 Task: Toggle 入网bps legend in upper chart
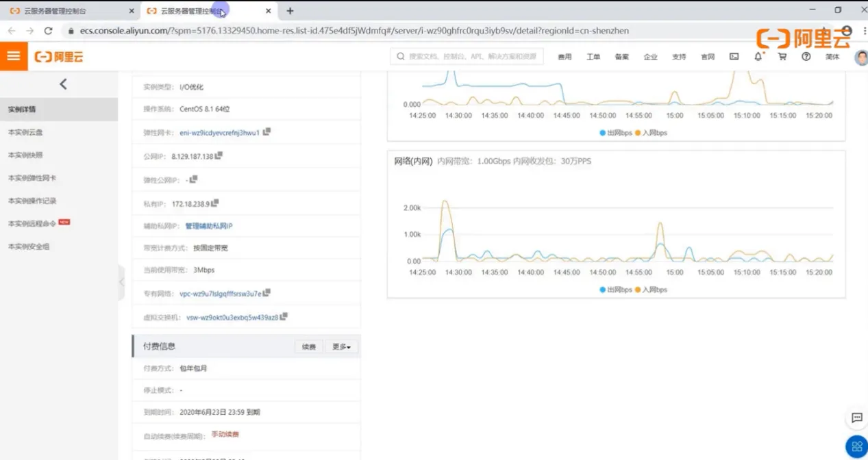651,133
